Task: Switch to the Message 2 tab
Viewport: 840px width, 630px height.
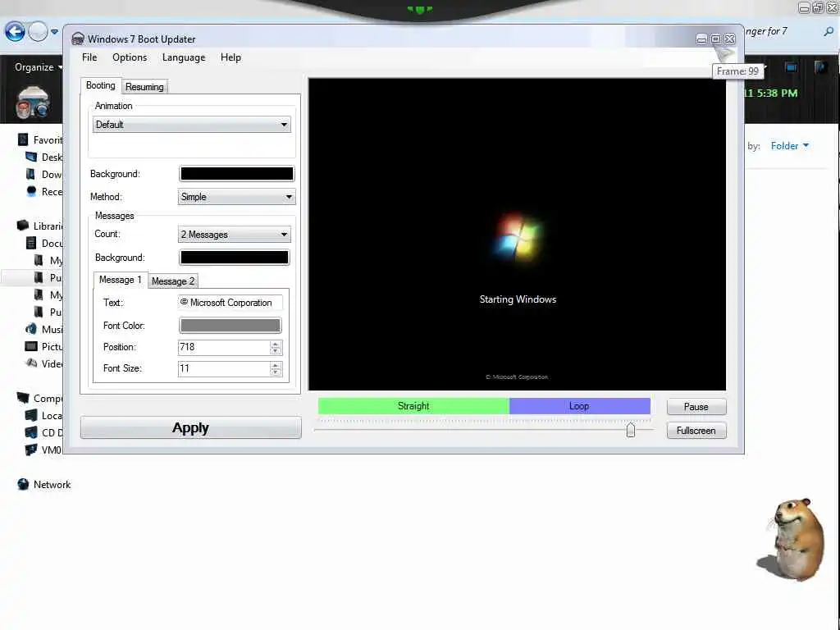Action: [x=173, y=281]
